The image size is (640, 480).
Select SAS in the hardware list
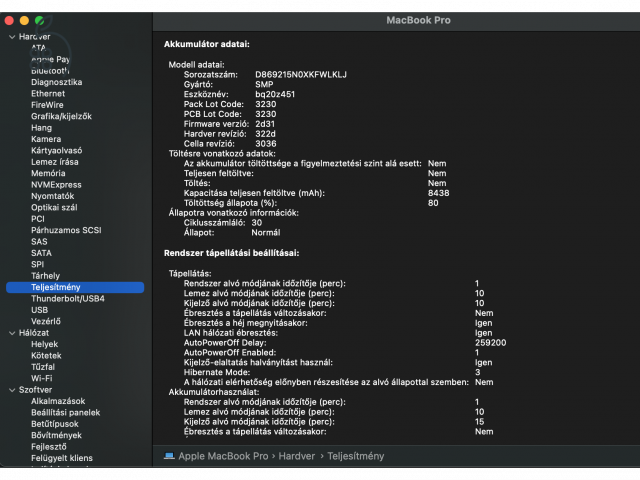pos(39,242)
